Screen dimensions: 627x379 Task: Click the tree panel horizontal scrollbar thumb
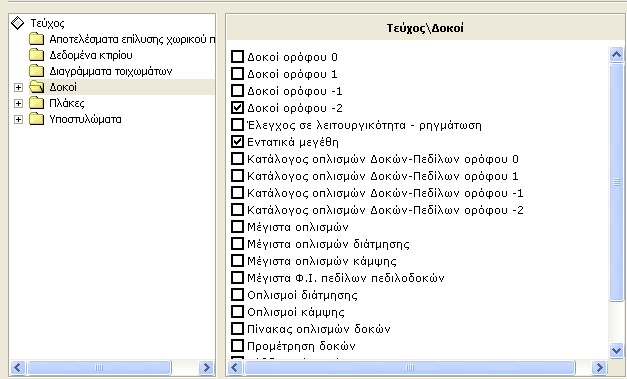pos(99,367)
